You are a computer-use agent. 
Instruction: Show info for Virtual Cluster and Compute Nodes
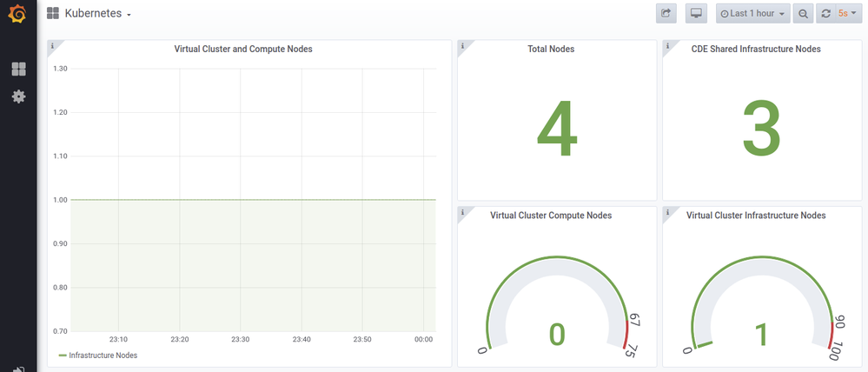click(x=52, y=45)
